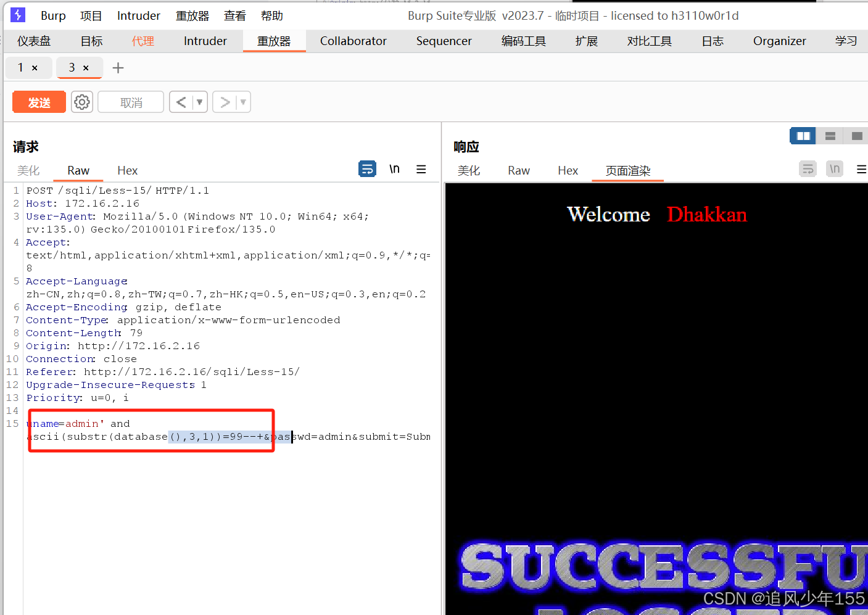Click the 'Accept-Encoding: gzip, deflate' line

pos(123,307)
